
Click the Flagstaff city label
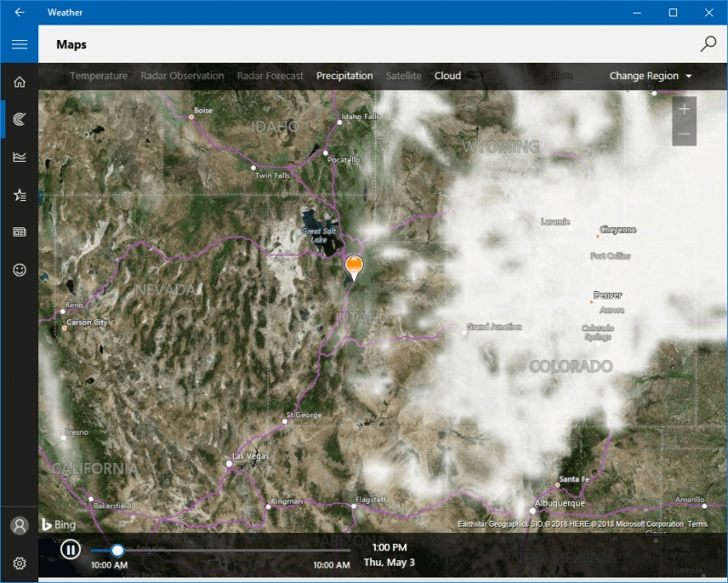click(x=370, y=499)
